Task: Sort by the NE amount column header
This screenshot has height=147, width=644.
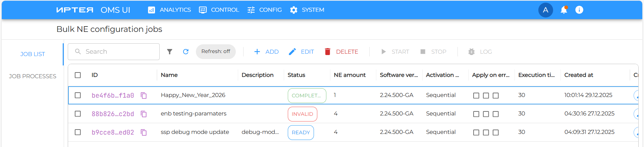Action: pos(350,75)
